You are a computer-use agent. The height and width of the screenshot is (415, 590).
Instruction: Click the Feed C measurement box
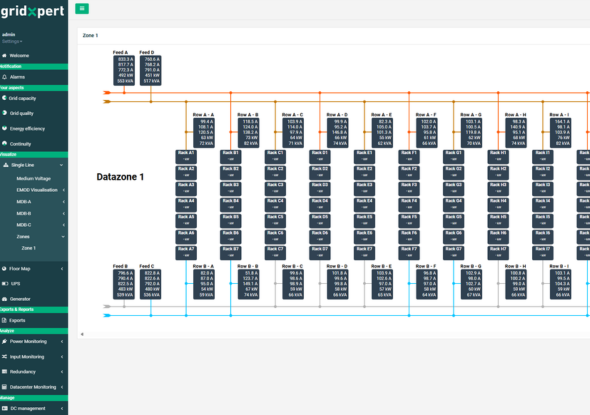click(x=151, y=284)
